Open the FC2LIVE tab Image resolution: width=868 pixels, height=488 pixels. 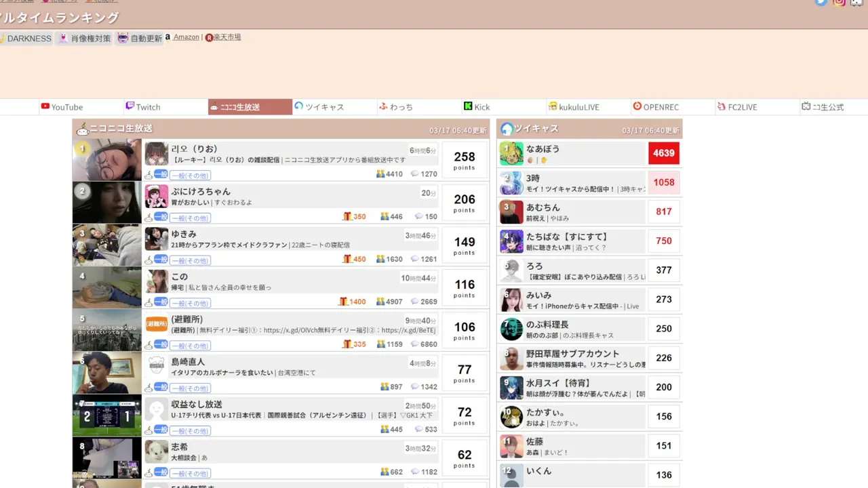pos(737,107)
